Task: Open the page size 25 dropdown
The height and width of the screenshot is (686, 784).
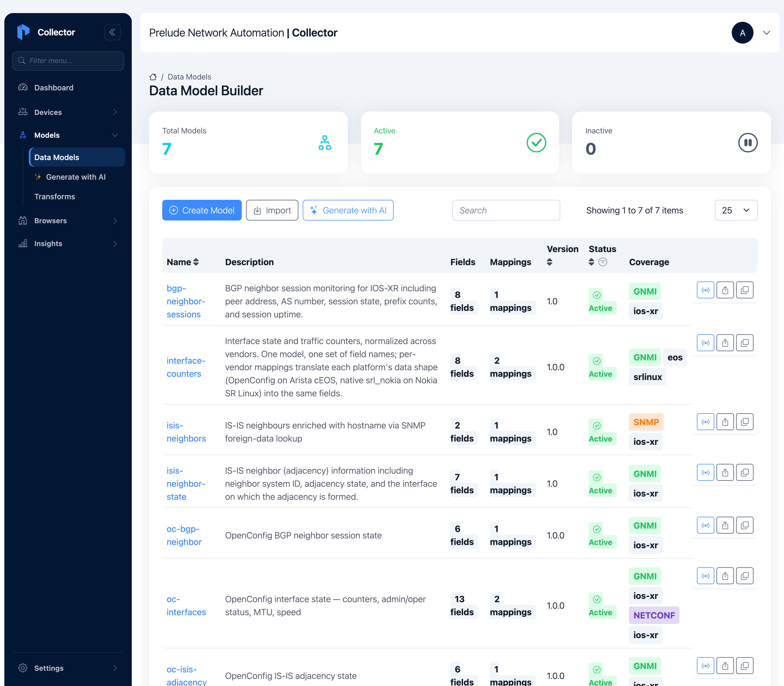Action: click(736, 210)
